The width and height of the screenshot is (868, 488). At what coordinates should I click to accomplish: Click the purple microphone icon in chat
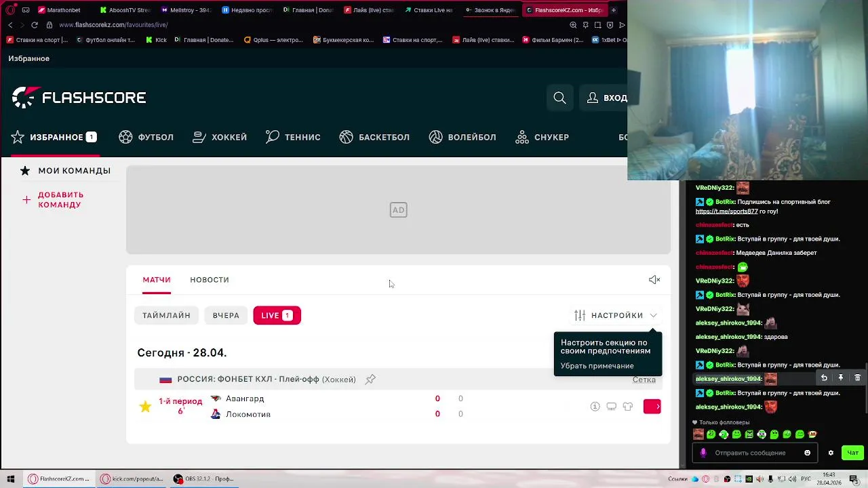coord(703,453)
